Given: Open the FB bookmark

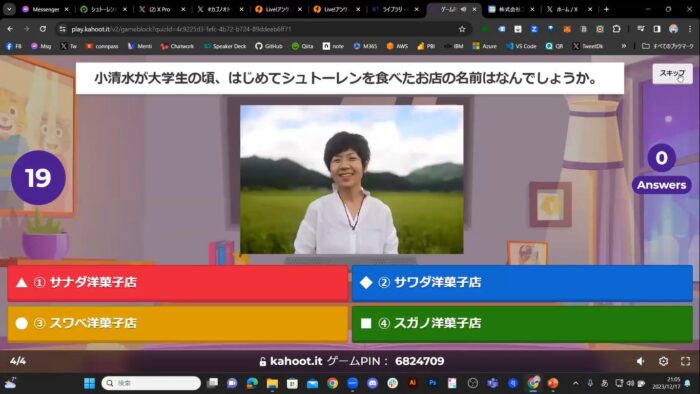Looking at the screenshot, I should click(13, 46).
